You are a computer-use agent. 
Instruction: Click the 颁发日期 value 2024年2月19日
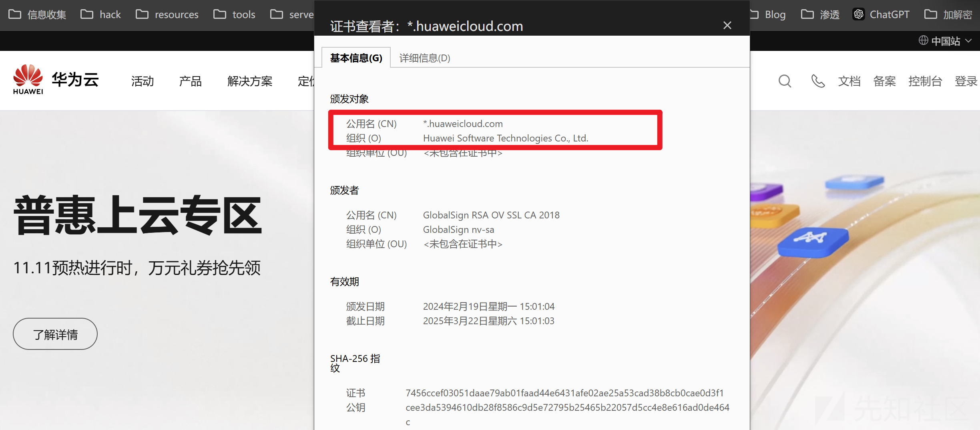click(x=489, y=307)
